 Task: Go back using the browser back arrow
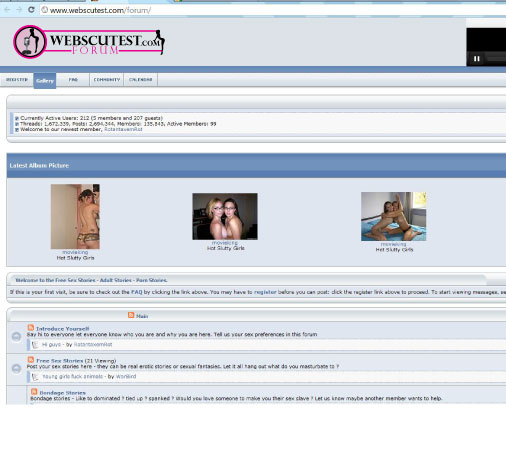pyautogui.click(x=7, y=10)
